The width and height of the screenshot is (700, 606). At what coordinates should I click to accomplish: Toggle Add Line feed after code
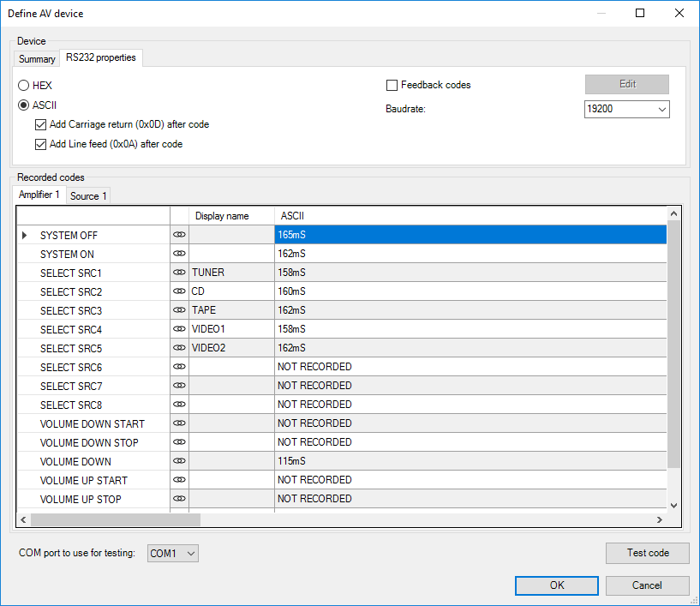pos(41,144)
